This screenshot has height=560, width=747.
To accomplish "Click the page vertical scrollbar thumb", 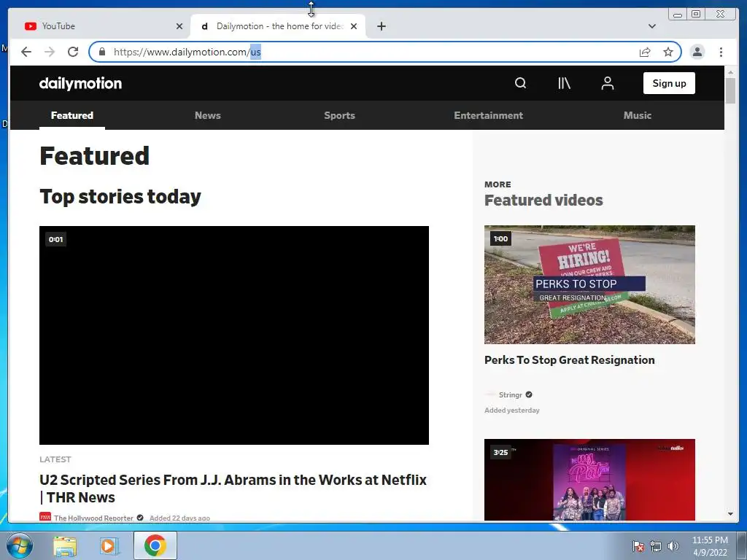I will 730,90.
